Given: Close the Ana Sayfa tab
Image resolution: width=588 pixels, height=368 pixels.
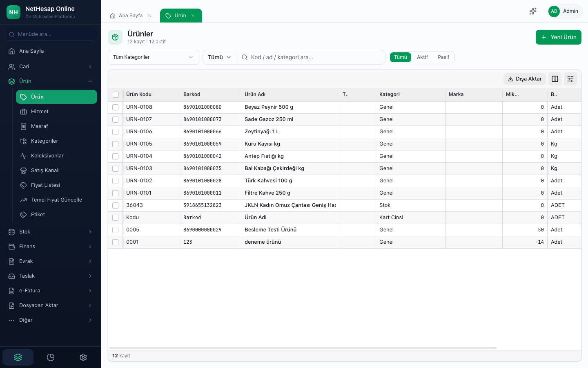Looking at the screenshot, I should coord(150,16).
